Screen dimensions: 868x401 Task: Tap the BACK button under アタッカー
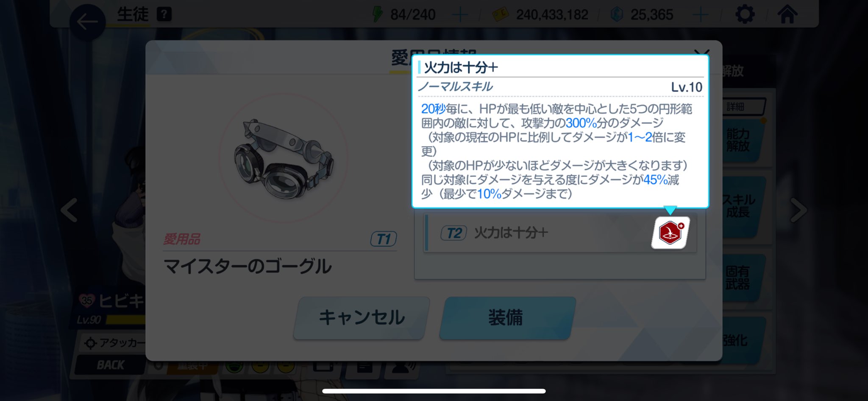110,365
